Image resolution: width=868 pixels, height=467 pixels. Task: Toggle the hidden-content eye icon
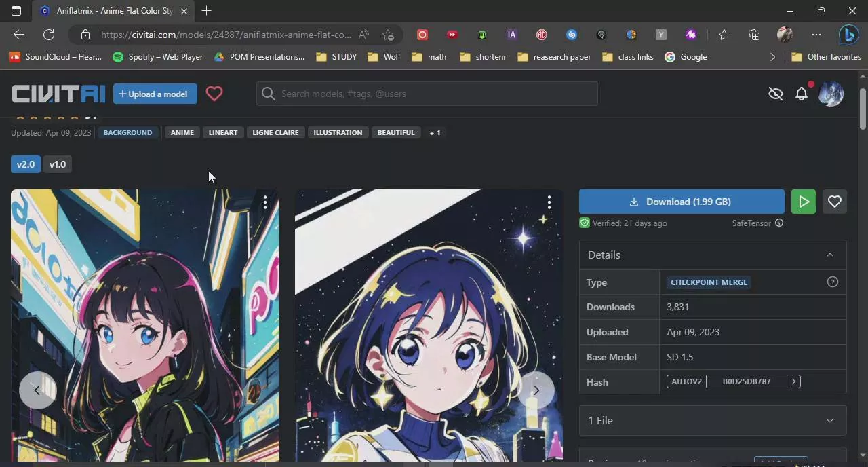coord(776,94)
